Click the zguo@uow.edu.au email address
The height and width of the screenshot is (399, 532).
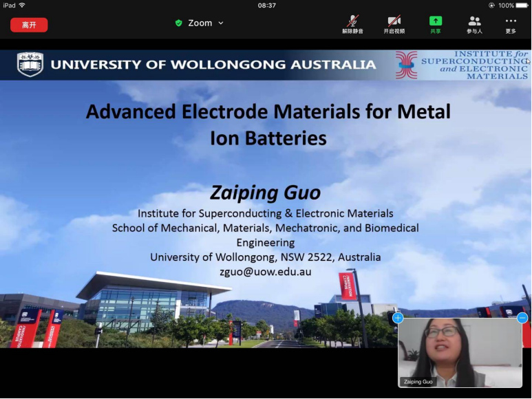tap(265, 272)
